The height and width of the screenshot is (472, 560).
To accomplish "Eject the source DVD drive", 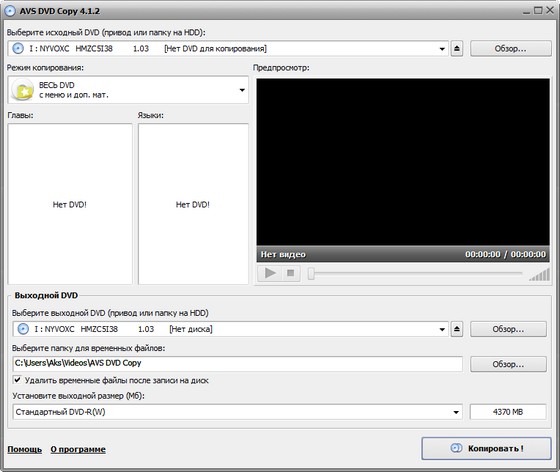I will pyautogui.click(x=457, y=49).
